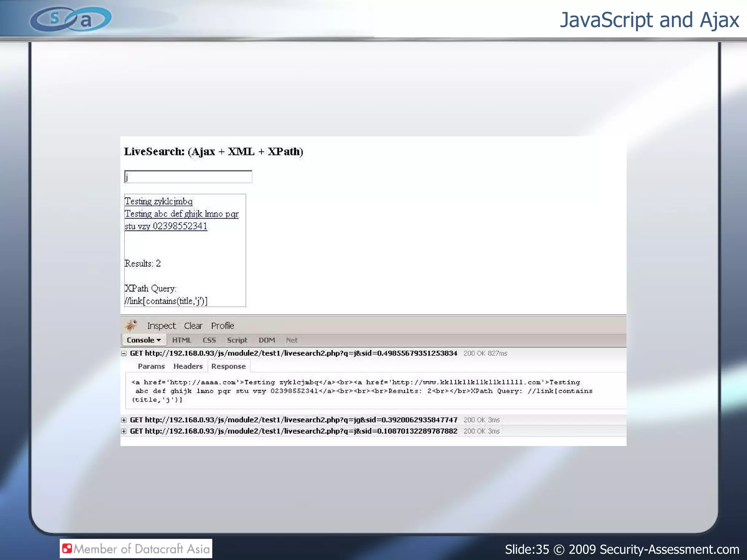The height and width of the screenshot is (560, 747).
Task: Click the '200 OK 827ms' status
Action: 485,353
